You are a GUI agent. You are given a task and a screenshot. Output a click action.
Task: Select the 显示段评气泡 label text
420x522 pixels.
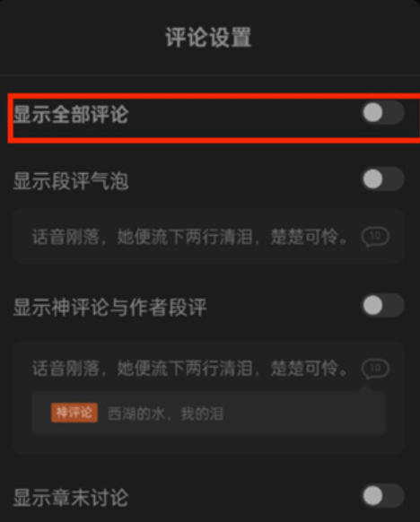pos(71,181)
